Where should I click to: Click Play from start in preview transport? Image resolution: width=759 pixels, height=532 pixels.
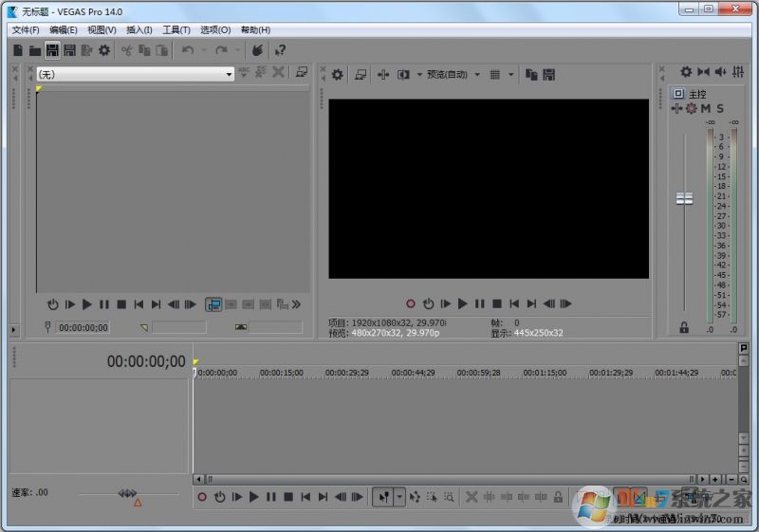point(445,303)
